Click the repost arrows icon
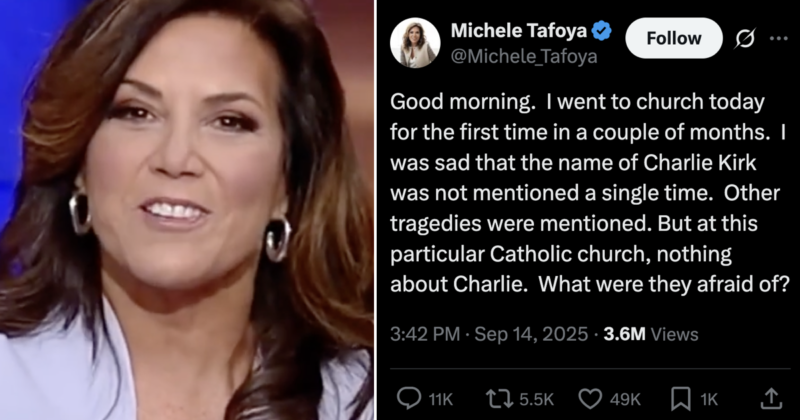 499,398
